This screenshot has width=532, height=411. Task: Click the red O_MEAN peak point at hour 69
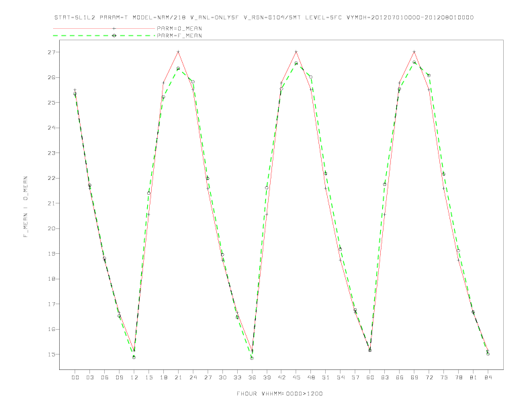(414, 52)
